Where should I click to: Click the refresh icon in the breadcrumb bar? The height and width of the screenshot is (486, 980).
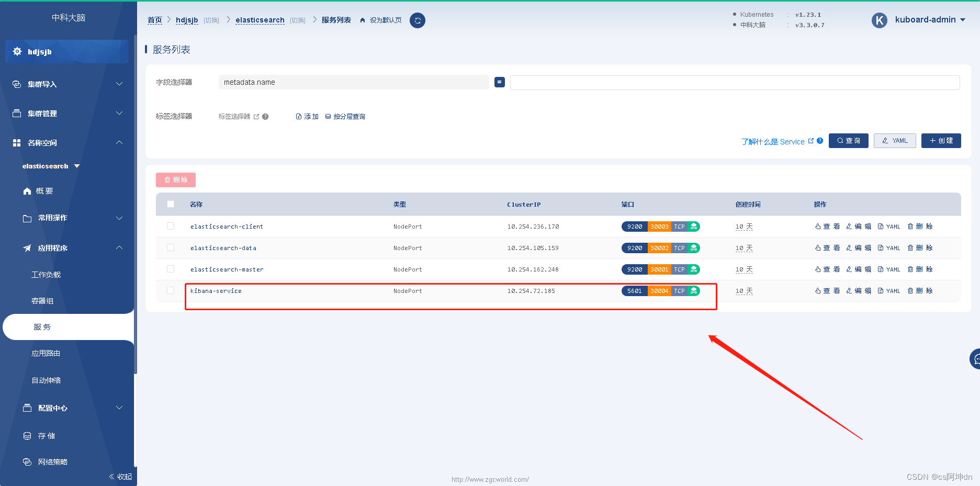[x=418, y=20]
